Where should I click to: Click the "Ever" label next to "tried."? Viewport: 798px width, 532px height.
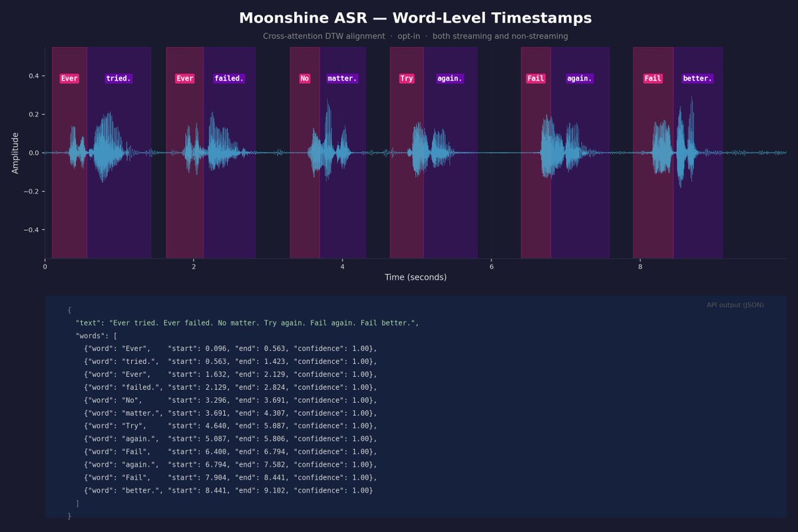pos(69,78)
